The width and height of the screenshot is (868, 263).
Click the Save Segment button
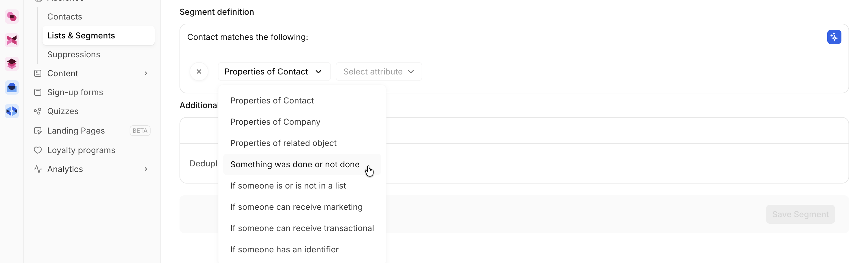(800, 214)
